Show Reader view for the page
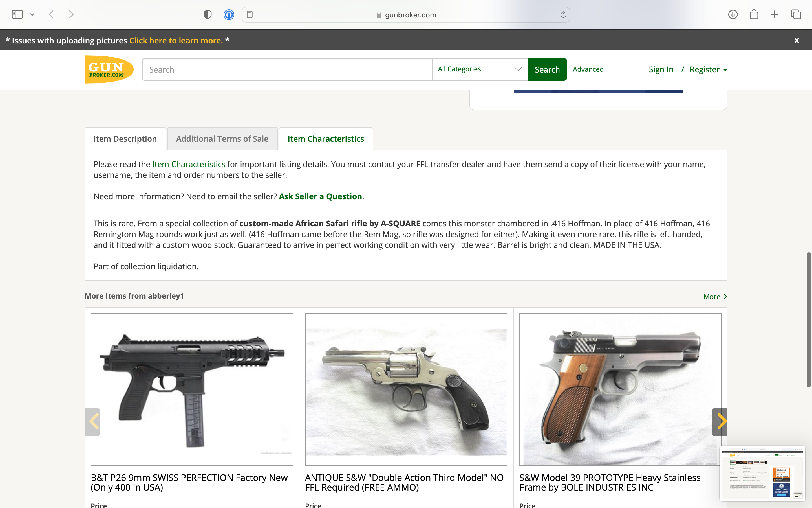812x508 pixels. pos(250,14)
